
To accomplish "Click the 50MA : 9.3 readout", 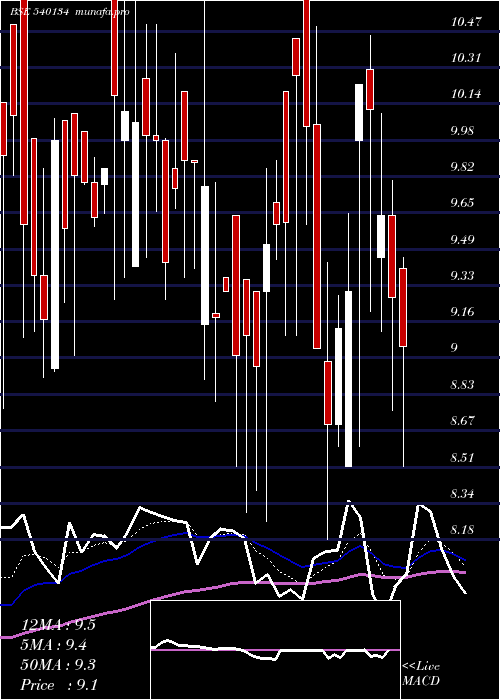I will [x=58, y=665].
